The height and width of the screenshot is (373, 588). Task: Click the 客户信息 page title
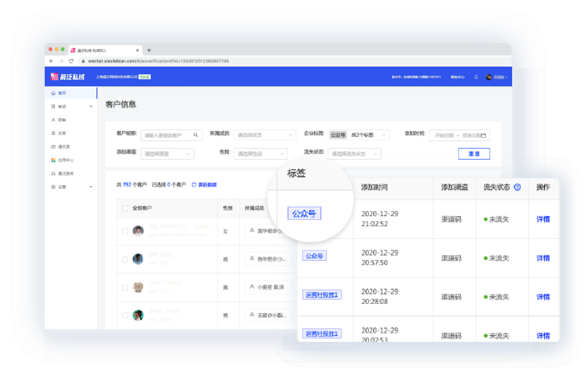tap(121, 105)
